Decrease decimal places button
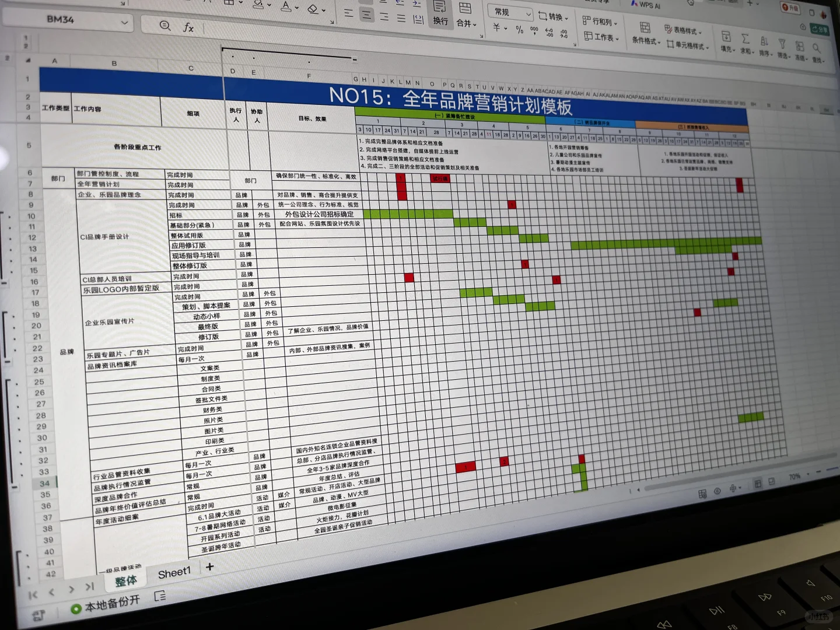This screenshot has width=840, height=630. (563, 34)
